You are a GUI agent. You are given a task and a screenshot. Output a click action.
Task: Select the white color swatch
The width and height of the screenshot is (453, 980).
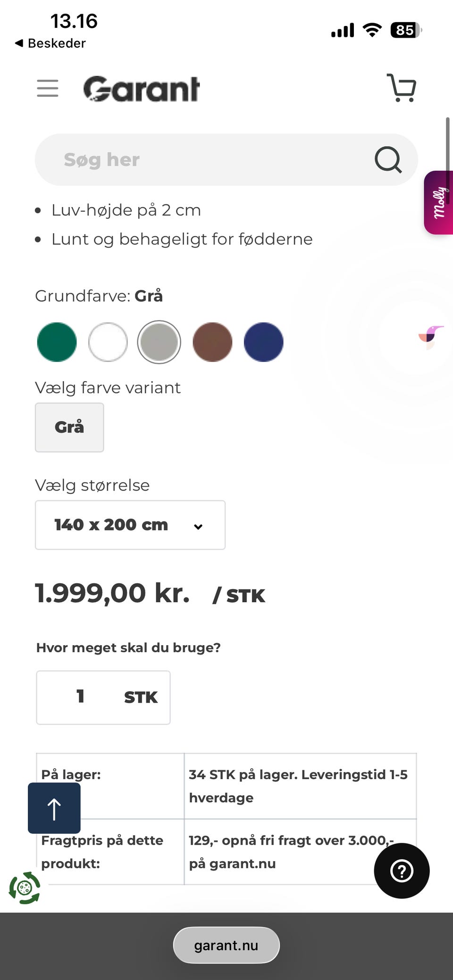tap(108, 342)
